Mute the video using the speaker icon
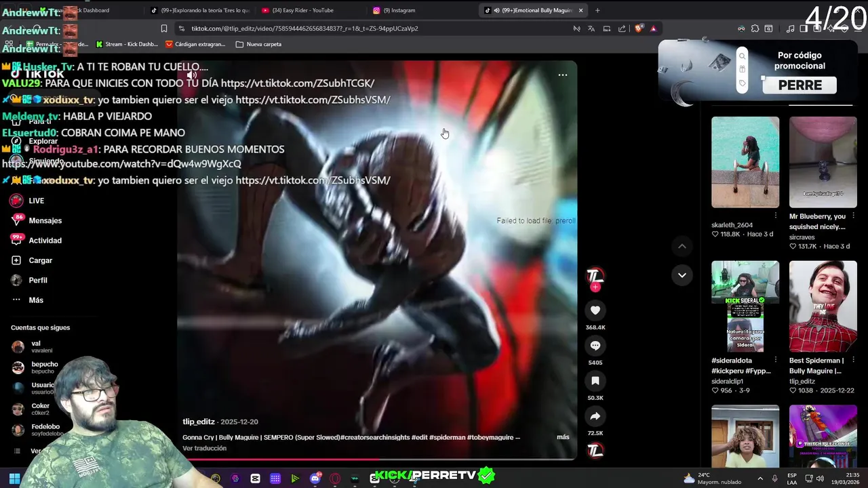Viewport: 868px width, 488px height. (192, 75)
